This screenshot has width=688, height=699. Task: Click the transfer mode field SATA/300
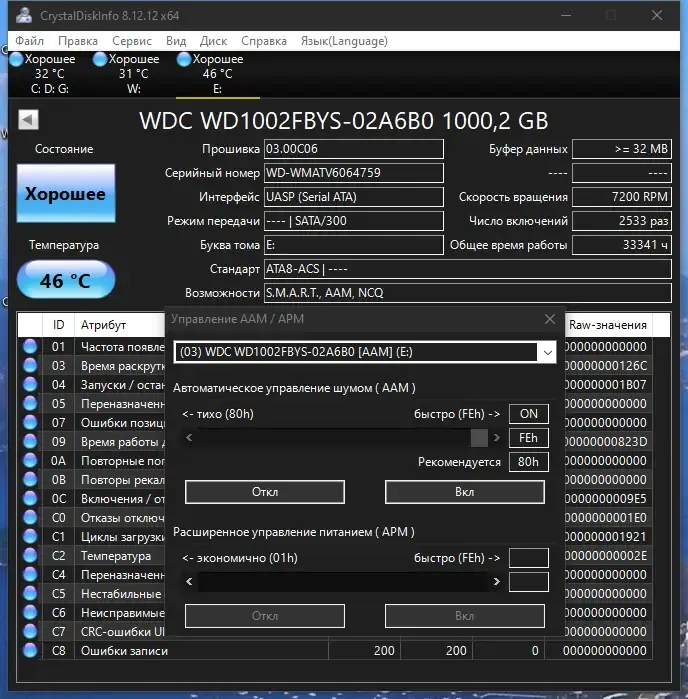354,221
